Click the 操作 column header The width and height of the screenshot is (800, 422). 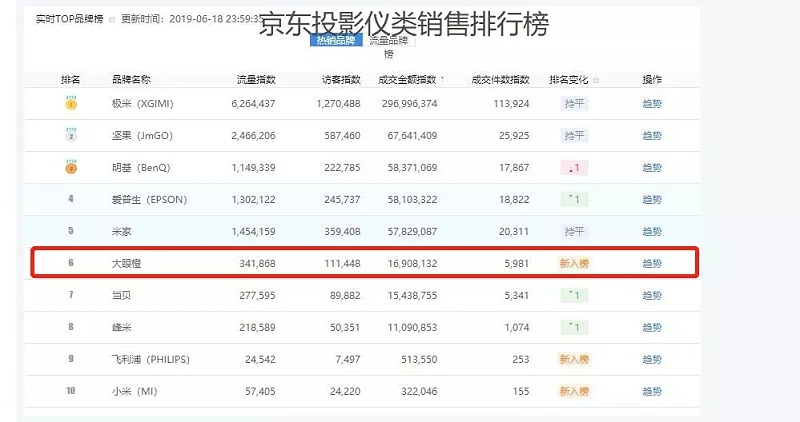pyautogui.click(x=652, y=80)
